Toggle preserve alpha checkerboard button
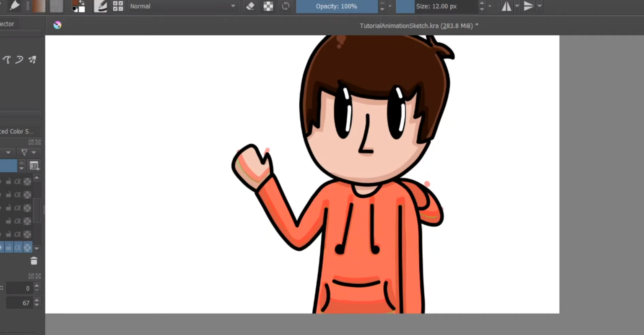644x335 pixels. (x=268, y=6)
